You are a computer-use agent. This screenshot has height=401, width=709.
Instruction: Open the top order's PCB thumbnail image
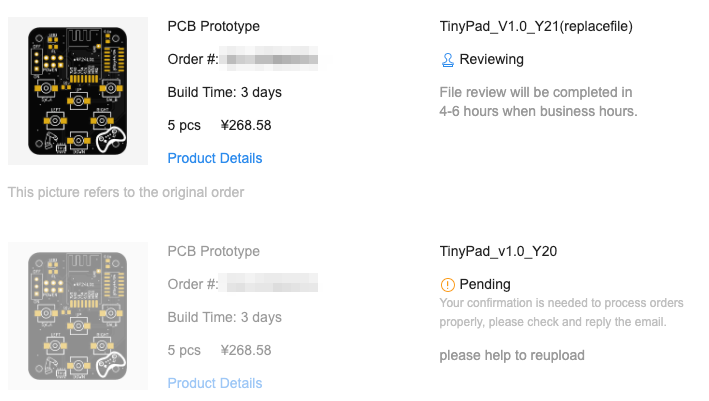coord(77,92)
